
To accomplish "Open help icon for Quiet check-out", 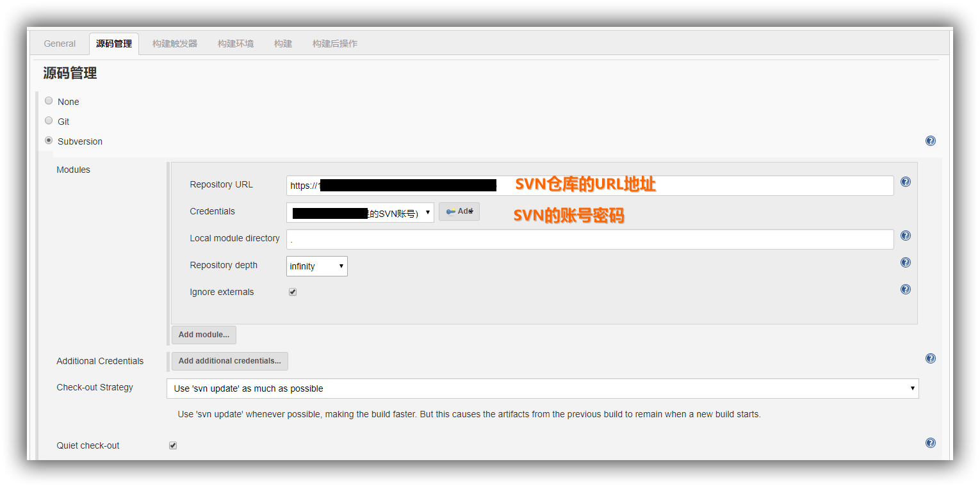I will pos(930,443).
